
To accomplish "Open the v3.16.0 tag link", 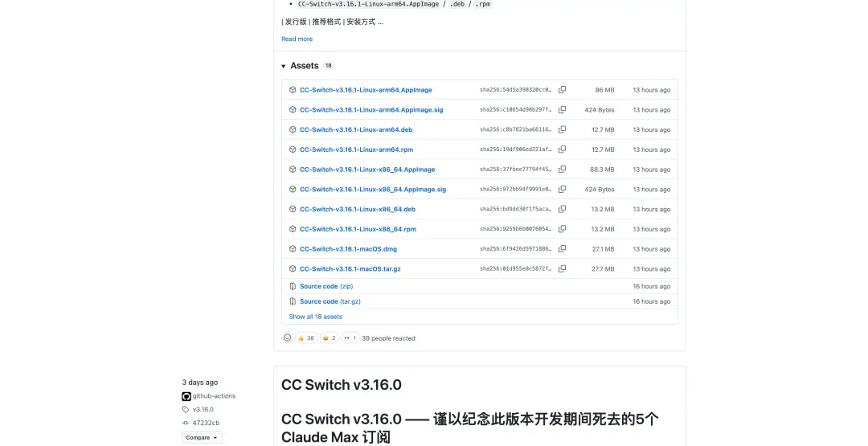I will click(203, 410).
